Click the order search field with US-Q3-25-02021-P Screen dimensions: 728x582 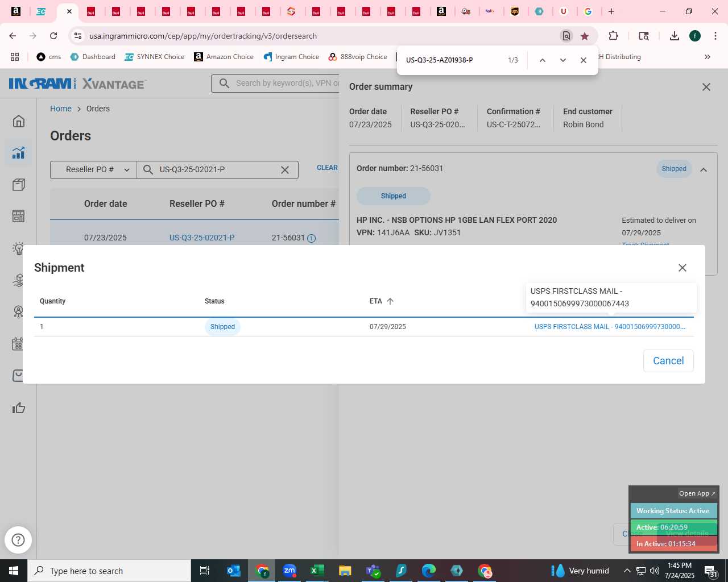pyautogui.click(x=217, y=169)
